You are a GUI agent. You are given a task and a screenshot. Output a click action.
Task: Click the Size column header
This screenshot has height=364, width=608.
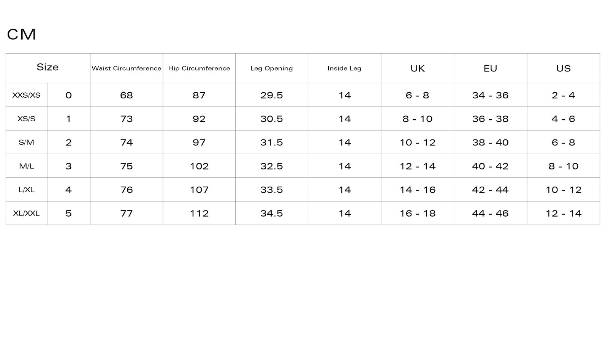[x=47, y=67]
